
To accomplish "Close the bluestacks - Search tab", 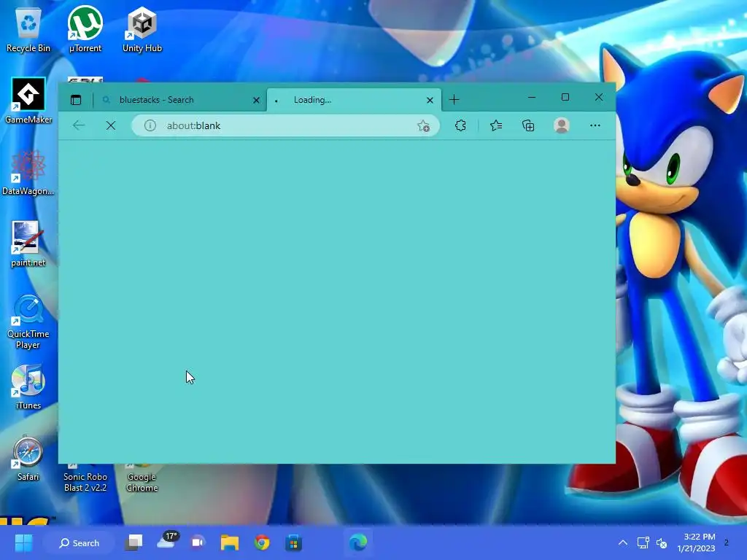I will pyautogui.click(x=256, y=100).
